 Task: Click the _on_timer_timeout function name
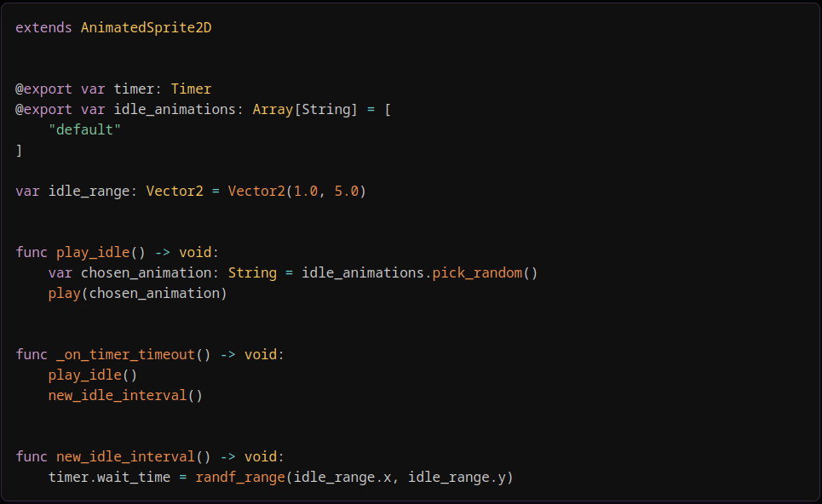[125, 354]
